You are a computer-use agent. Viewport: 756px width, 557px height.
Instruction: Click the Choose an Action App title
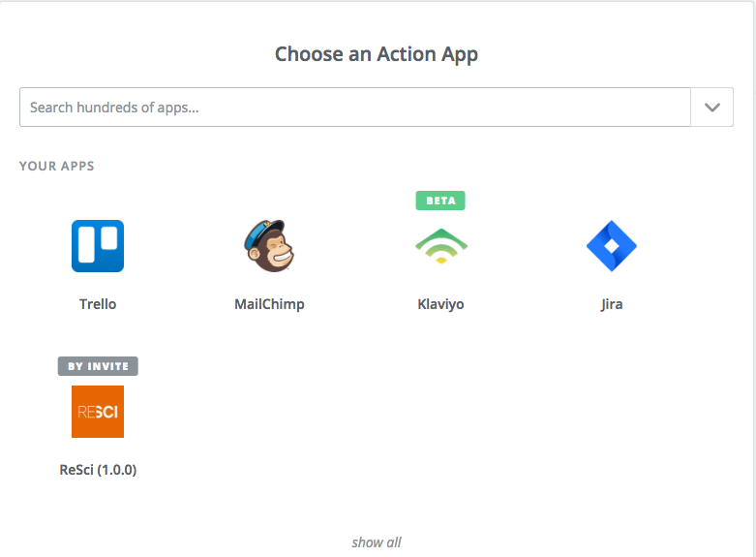point(377,54)
